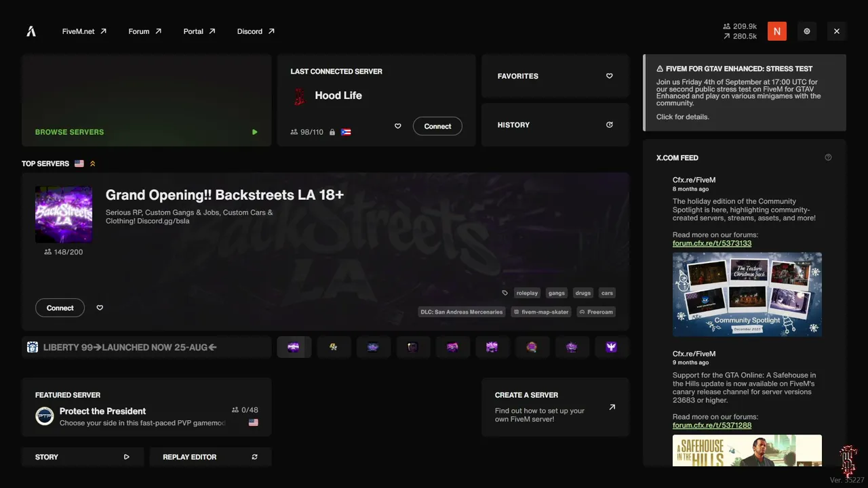Click the gangs tag

(557, 293)
